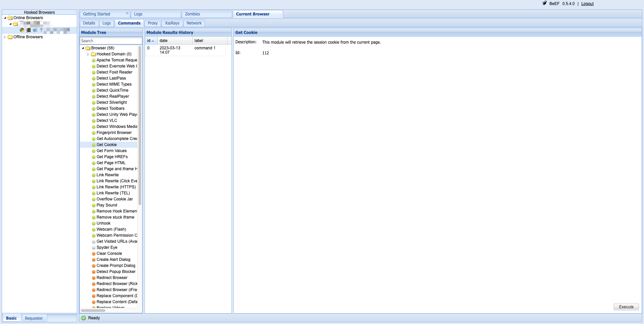This screenshot has width=644, height=324.
Task: Click orange status dot of Redirect Browser
Action: (x=94, y=278)
